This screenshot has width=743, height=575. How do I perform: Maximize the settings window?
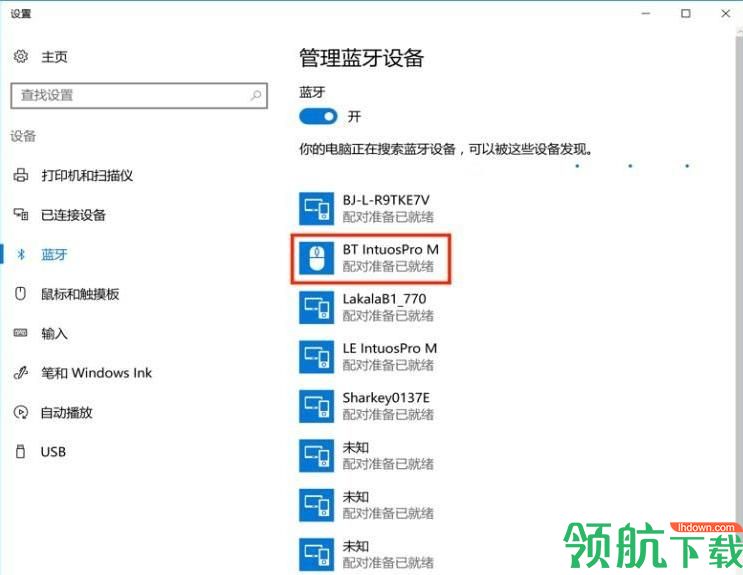click(x=686, y=13)
